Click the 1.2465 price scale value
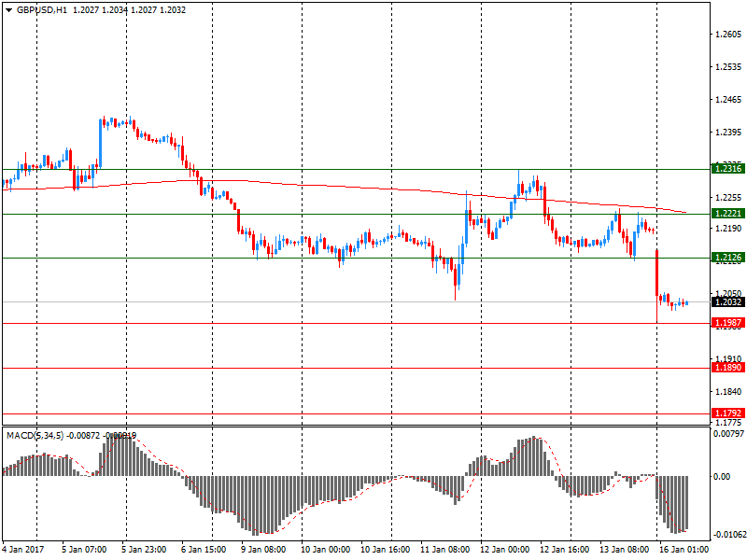Image resolution: width=747 pixels, height=560 pixels. coord(728,100)
